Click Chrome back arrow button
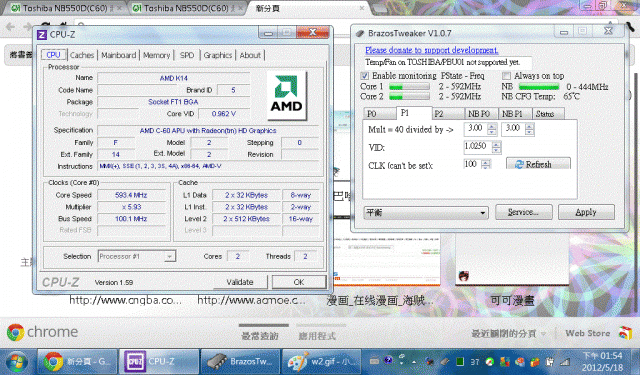640x375 pixels. (11, 27)
